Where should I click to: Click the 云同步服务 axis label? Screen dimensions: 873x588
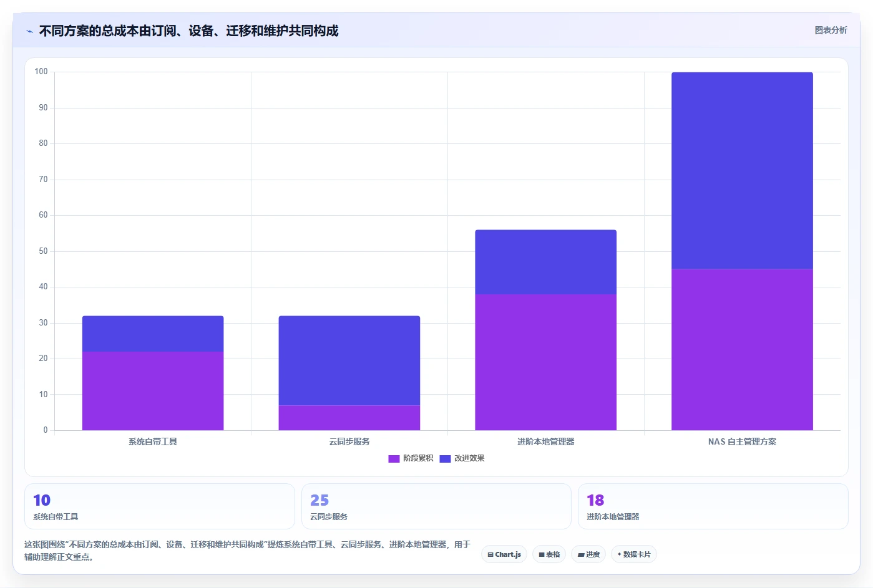(x=349, y=441)
